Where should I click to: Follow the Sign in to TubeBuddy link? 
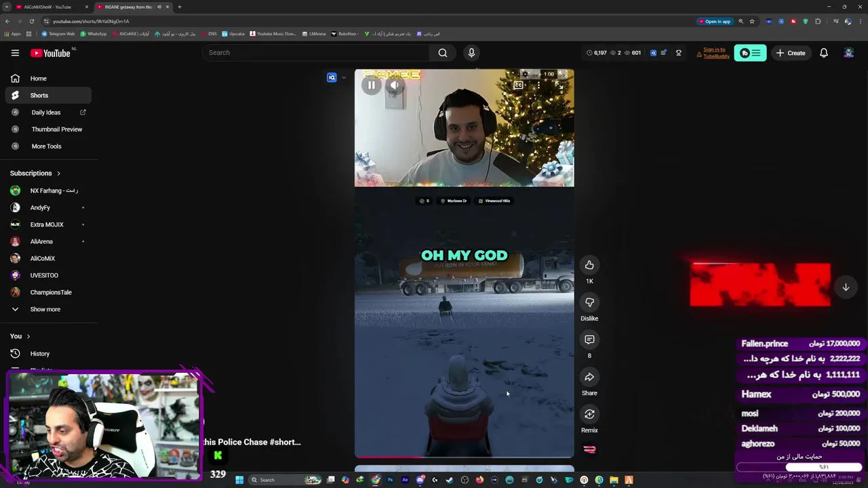[716, 53]
